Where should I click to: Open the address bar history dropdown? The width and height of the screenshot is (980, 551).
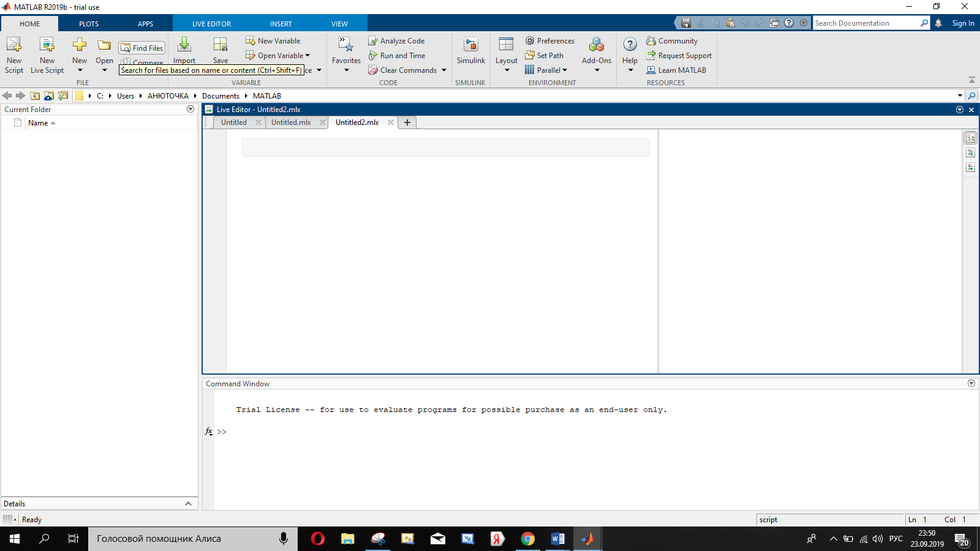[x=960, y=96]
